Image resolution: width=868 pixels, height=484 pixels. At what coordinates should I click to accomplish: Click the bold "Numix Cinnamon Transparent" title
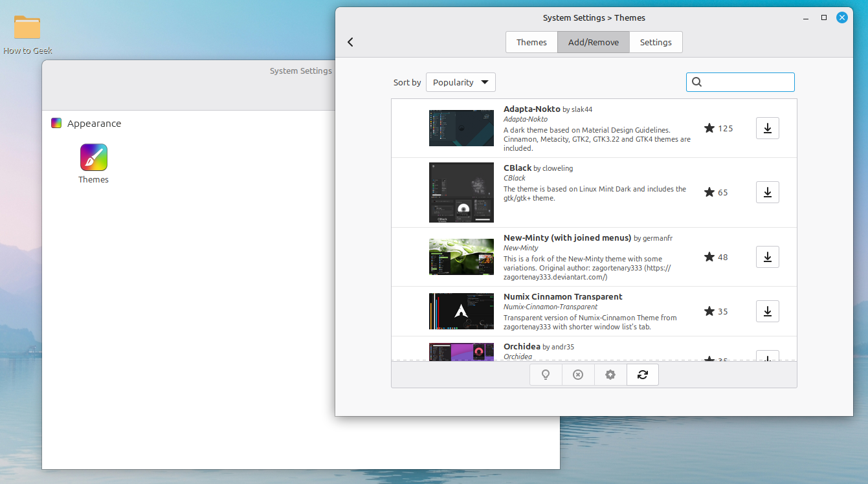(563, 296)
